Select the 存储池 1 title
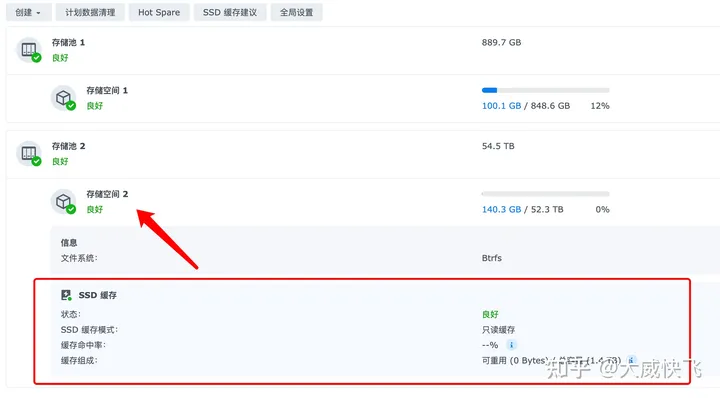The image size is (720, 398). tap(68, 42)
